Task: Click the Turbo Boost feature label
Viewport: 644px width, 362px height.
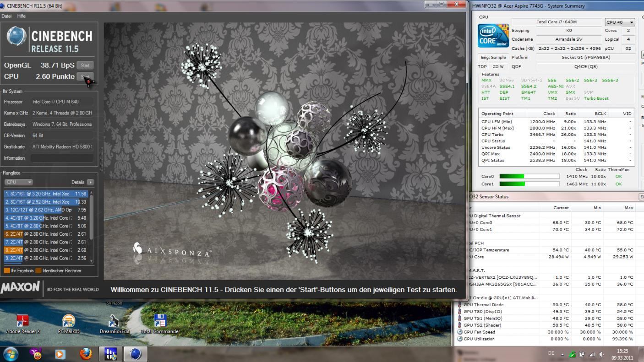Action: tap(596, 98)
